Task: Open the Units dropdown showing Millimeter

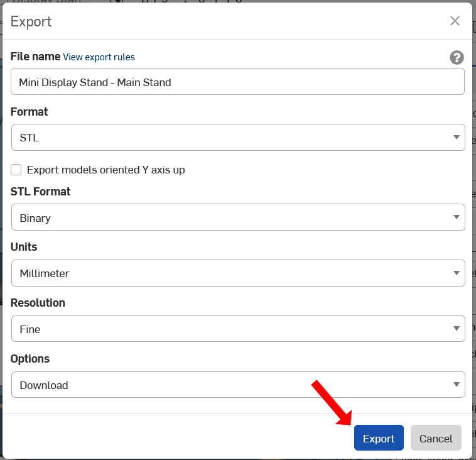Action: pos(238,273)
